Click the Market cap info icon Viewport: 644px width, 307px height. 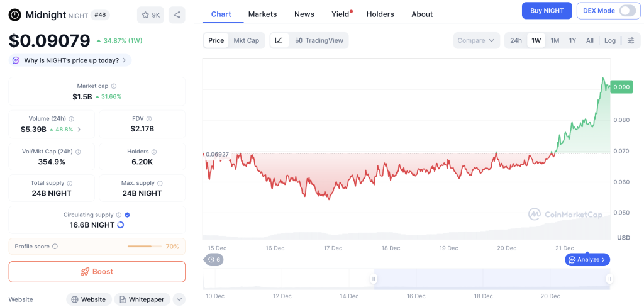pyautogui.click(x=114, y=86)
